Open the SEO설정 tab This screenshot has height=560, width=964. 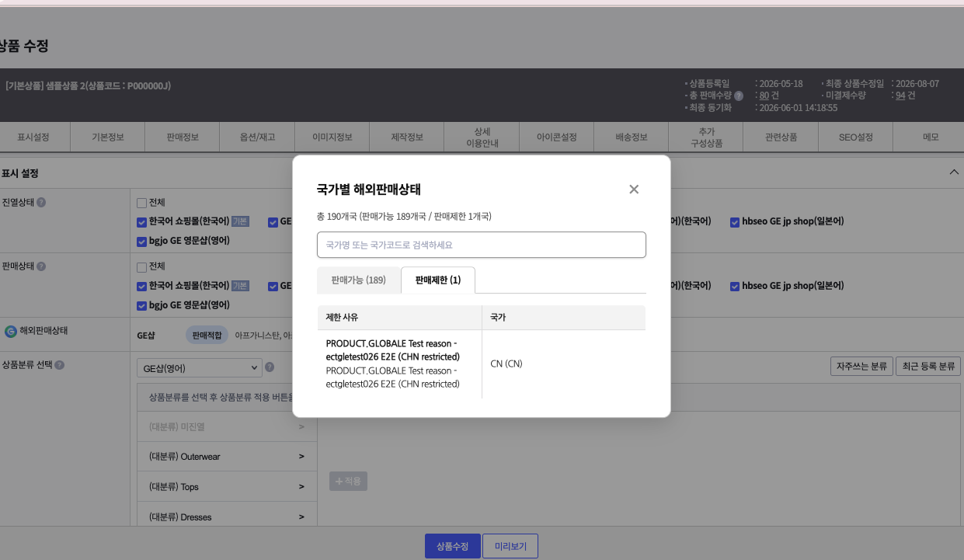pyautogui.click(x=856, y=137)
